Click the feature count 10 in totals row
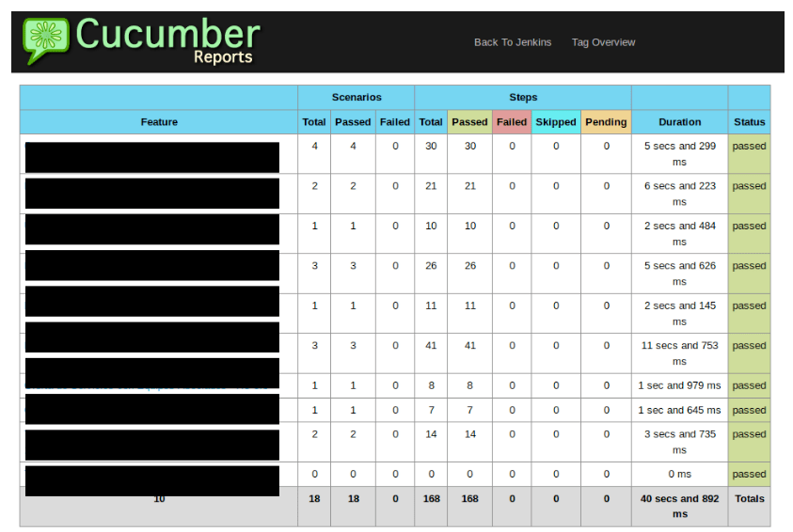 tap(159, 499)
